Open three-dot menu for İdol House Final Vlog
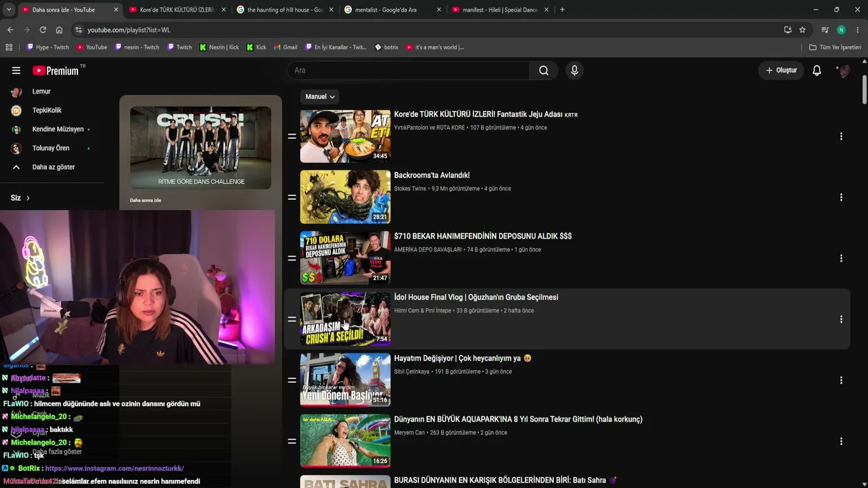This screenshot has height=488, width=868. pos(841,319)
